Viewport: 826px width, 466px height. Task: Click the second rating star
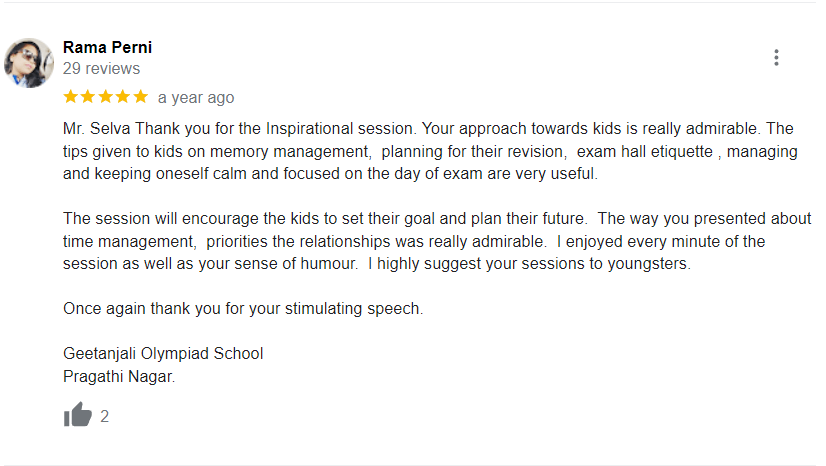click(x=88, y=97)
